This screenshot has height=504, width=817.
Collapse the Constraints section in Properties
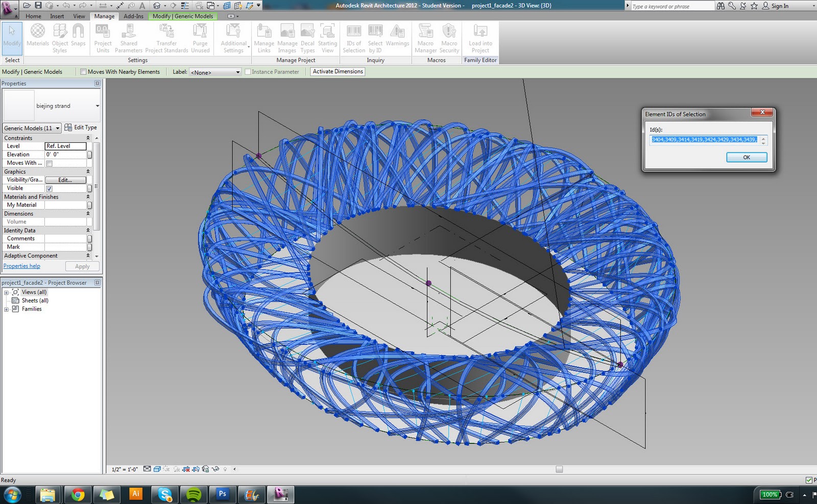pyautogui.click(x=88, y=138)
